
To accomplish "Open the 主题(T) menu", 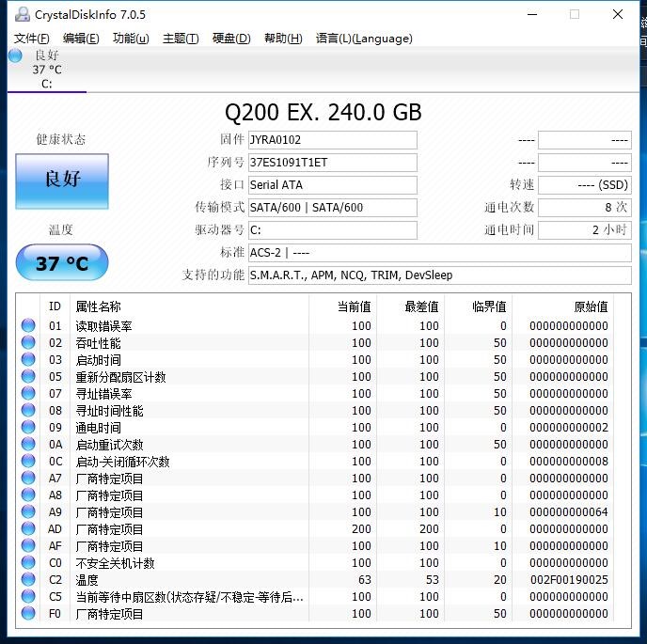I will pyautogui.click(x=181, y=39).
